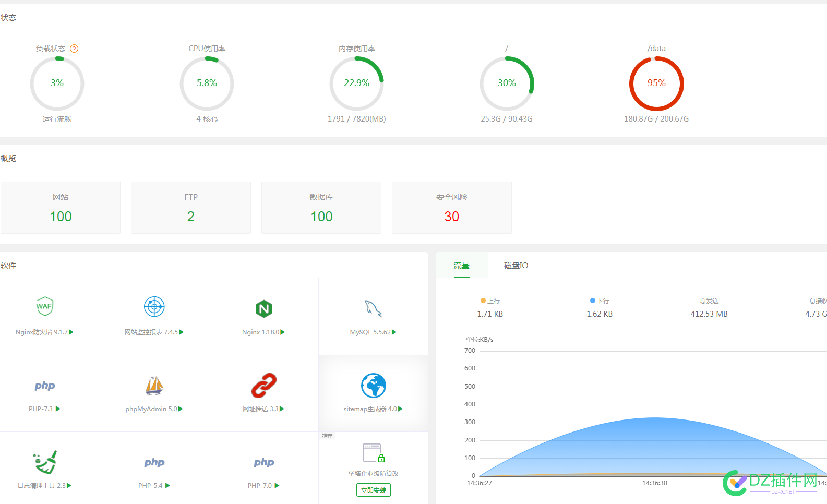This screenshot has height=504, width=827.
Task: Click the green arrow beside MySQL 5.5.62
Action: (x=394, y=332)
